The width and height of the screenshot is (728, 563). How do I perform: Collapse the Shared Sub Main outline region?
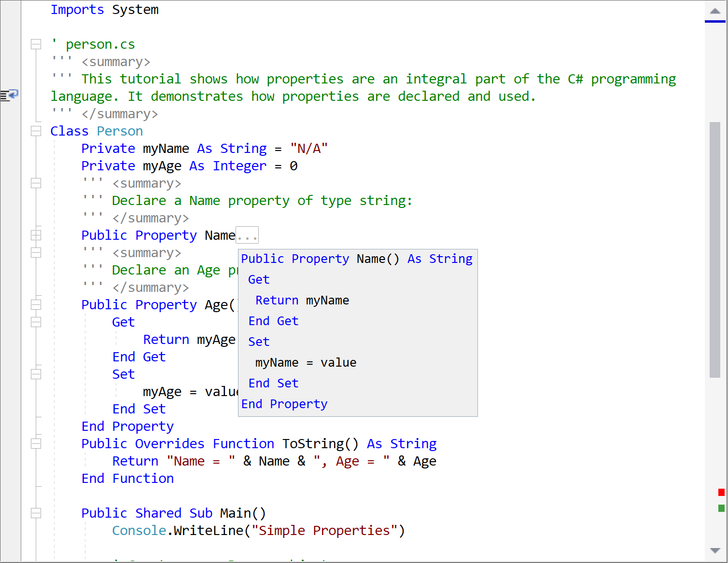(x=36, y=513)
